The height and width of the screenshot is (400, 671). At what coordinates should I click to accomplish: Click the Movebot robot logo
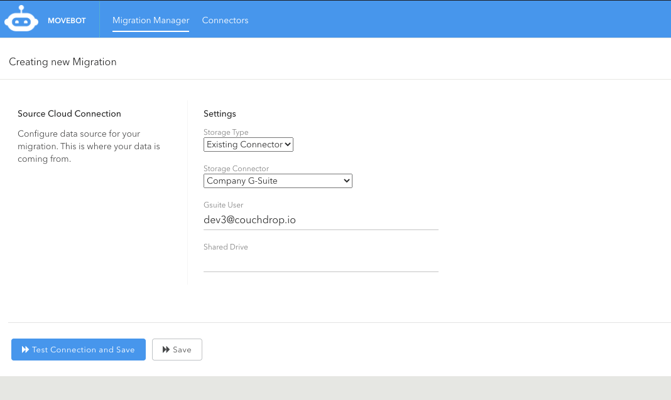coord(21,19)
